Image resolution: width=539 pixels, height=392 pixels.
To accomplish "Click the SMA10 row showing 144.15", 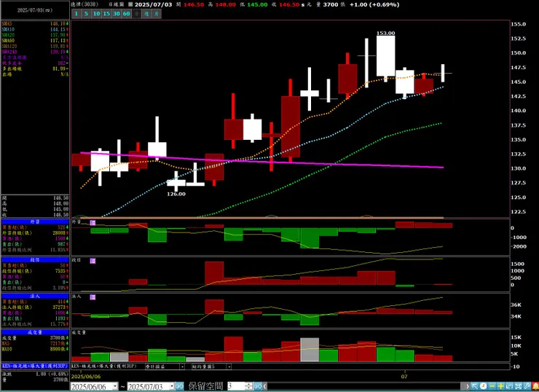I will click(x=35, y=29).
